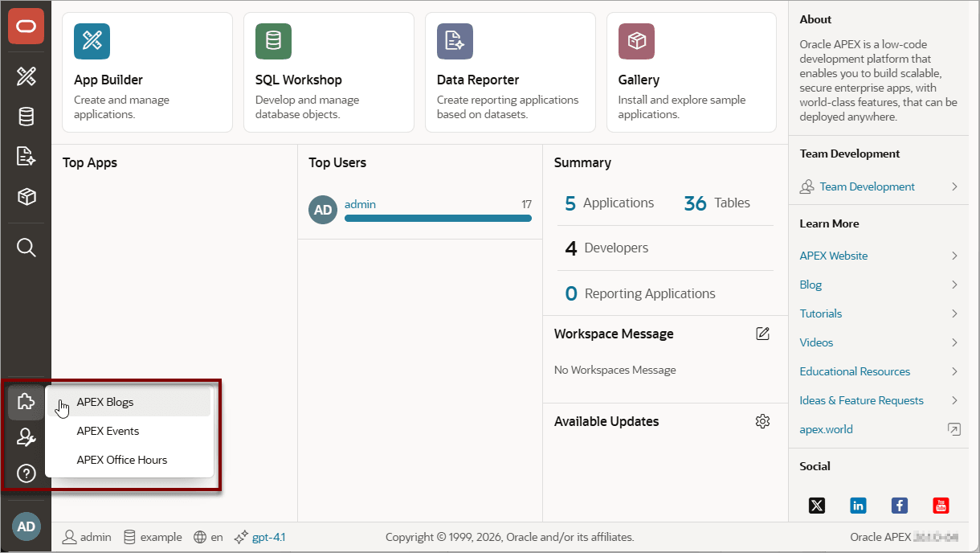
Task: Click the extensions puzzle-piece sidebar icon
Action: tap(26, 402)
